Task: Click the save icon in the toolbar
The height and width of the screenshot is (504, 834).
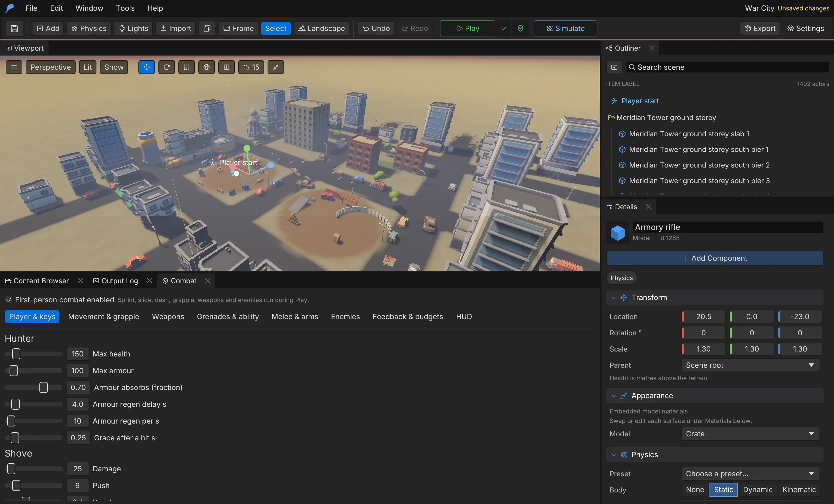Action: 14,28
